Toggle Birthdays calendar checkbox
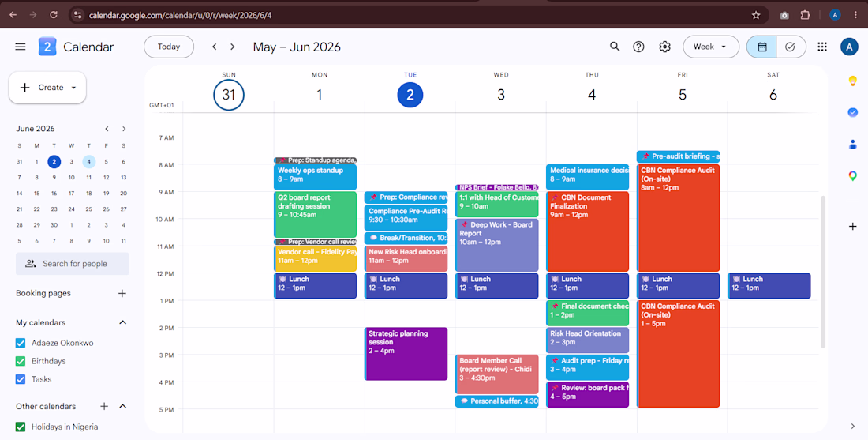This screenshot has width=868, height=440. point(21,361)
